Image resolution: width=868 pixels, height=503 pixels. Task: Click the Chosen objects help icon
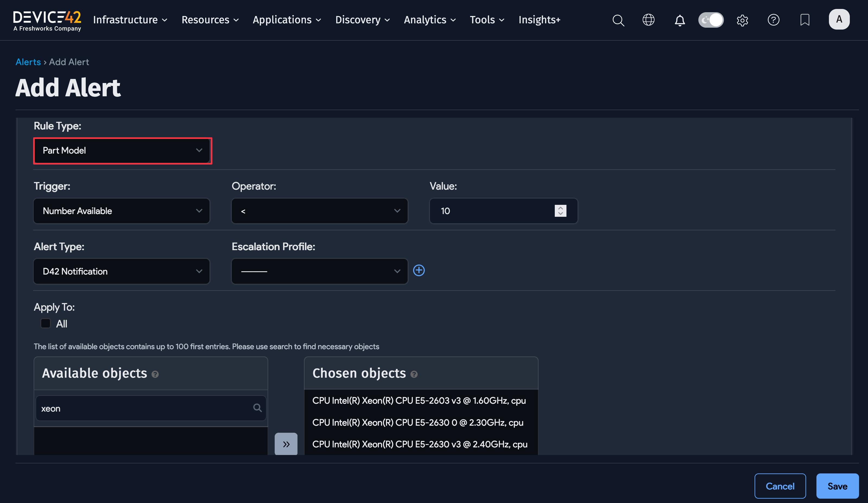point(414,374)
